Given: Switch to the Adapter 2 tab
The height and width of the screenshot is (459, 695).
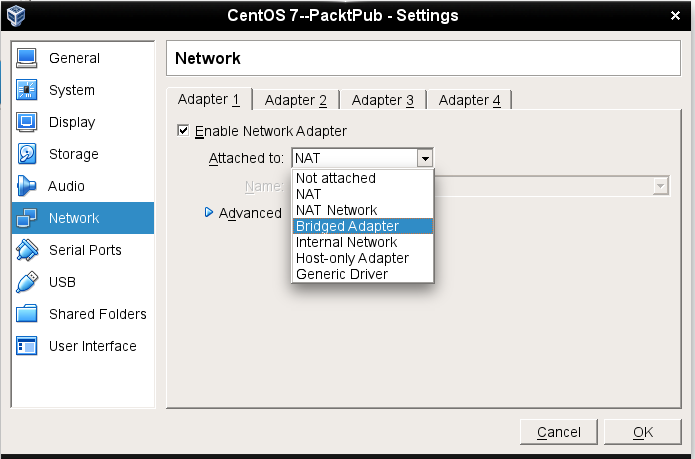Looking at the screenshot, I should pos(296,100).
